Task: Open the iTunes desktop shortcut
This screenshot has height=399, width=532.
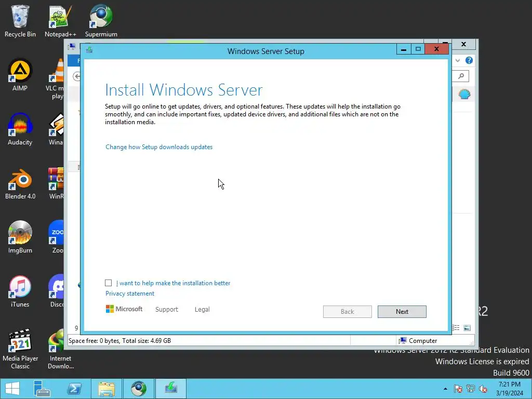Action: (x=20, y=291)
